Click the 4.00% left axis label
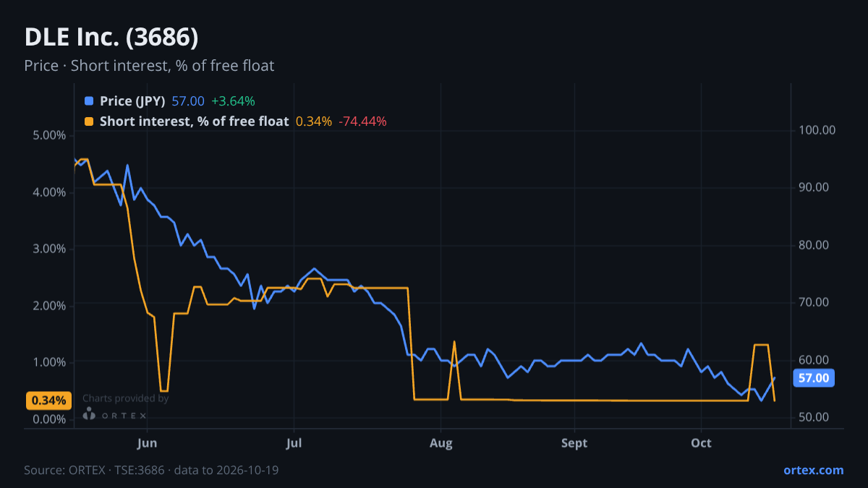The width and height of the screenshot is (868, 488). [x=50, y=192]
